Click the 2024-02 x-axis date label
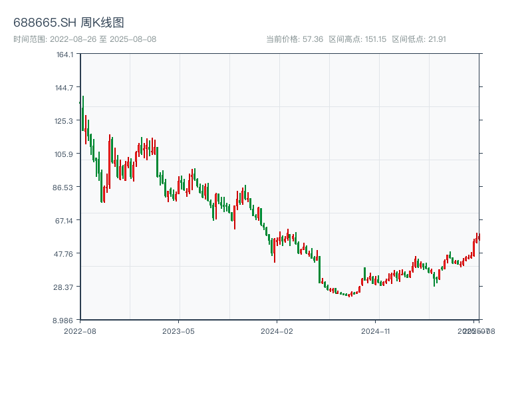532x399 pixels. coord(277,331)
